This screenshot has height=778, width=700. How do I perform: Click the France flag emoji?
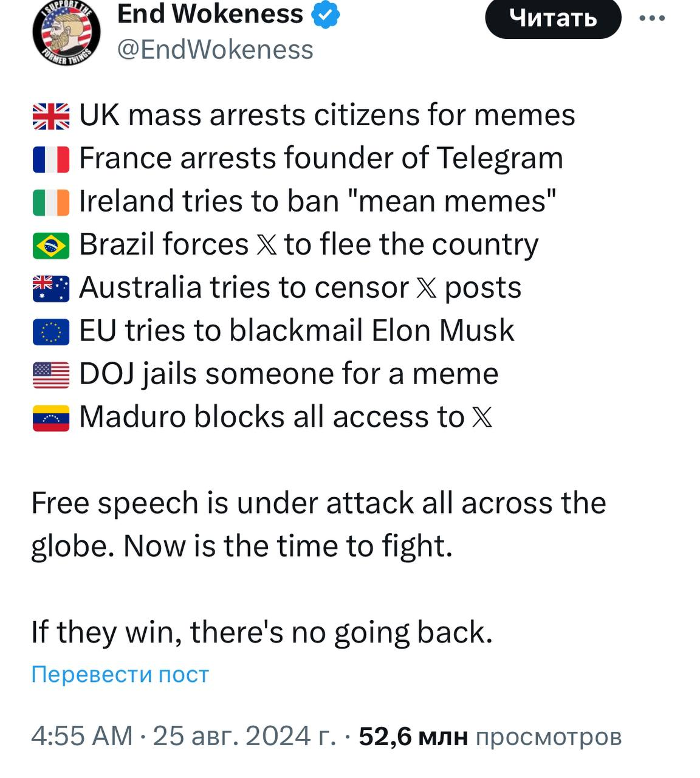[x=51, y=159]
